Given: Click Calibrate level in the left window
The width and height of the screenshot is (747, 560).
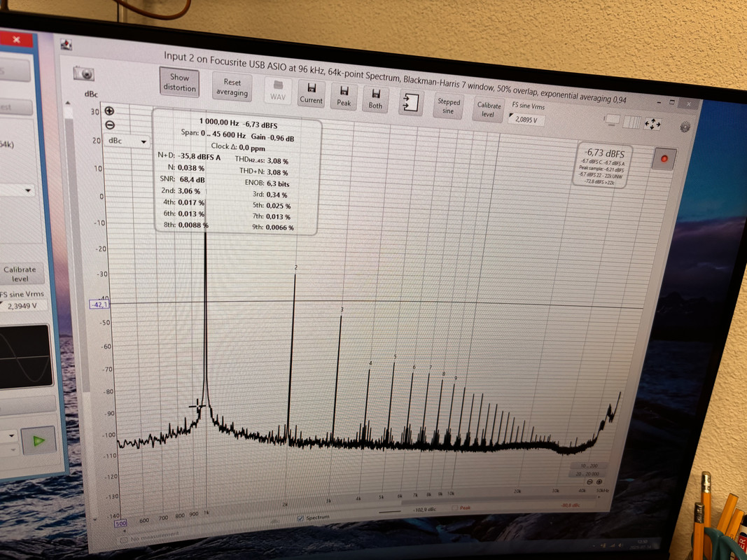Looking at the screenshot, I should point(20,274).
